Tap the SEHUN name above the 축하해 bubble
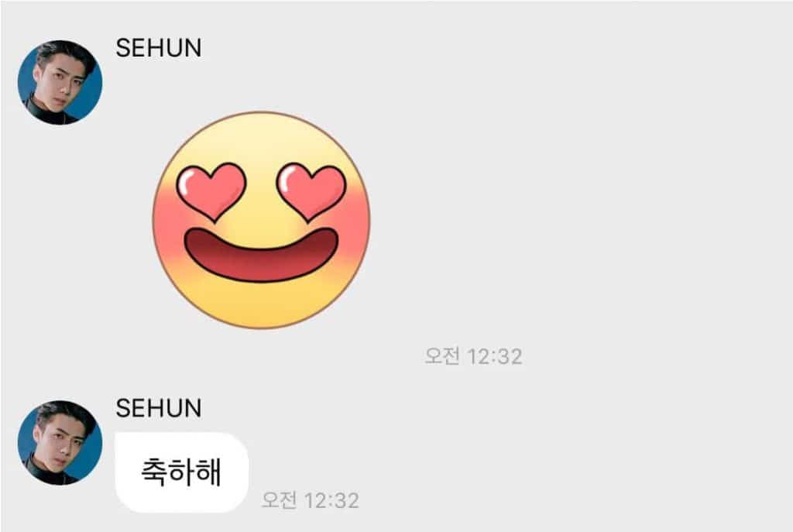 point(158,408)
